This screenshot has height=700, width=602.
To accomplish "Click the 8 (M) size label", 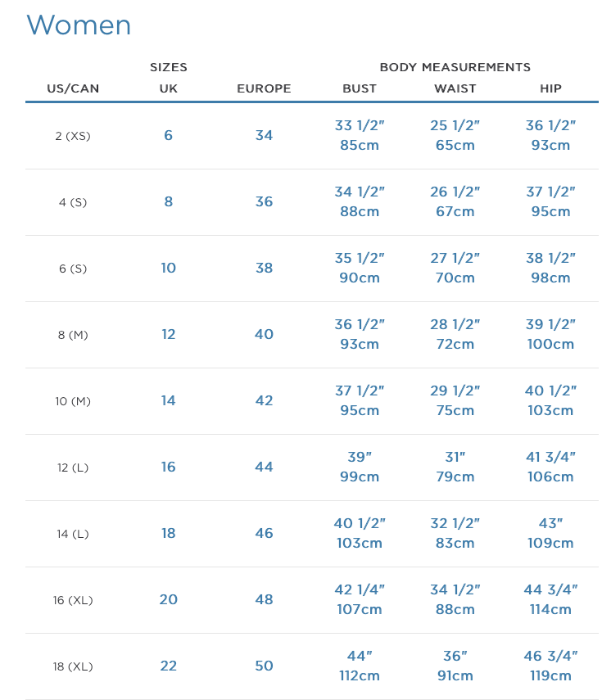I will [x=73, y=335].
